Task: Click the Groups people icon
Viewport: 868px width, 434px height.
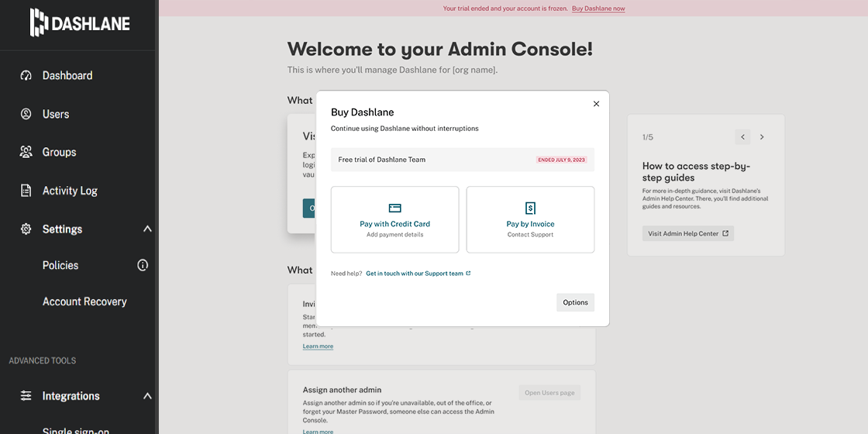Action: click(26, 152)
